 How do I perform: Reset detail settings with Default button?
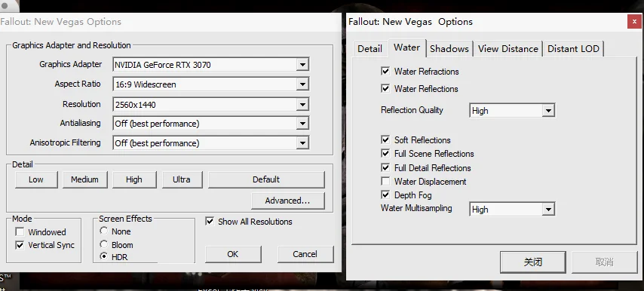pyautogui.click(x=266, y=179)
